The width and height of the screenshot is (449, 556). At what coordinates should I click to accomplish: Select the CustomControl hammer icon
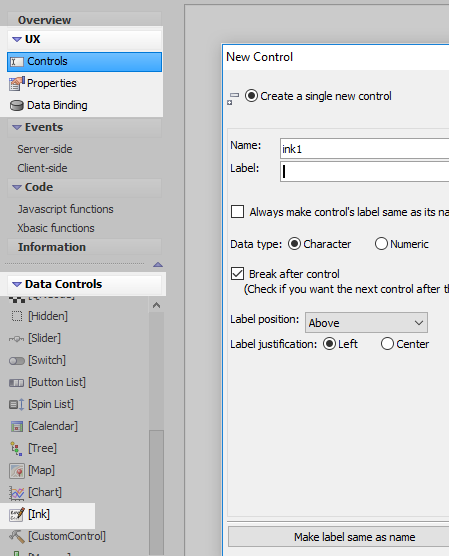point(17,536)
